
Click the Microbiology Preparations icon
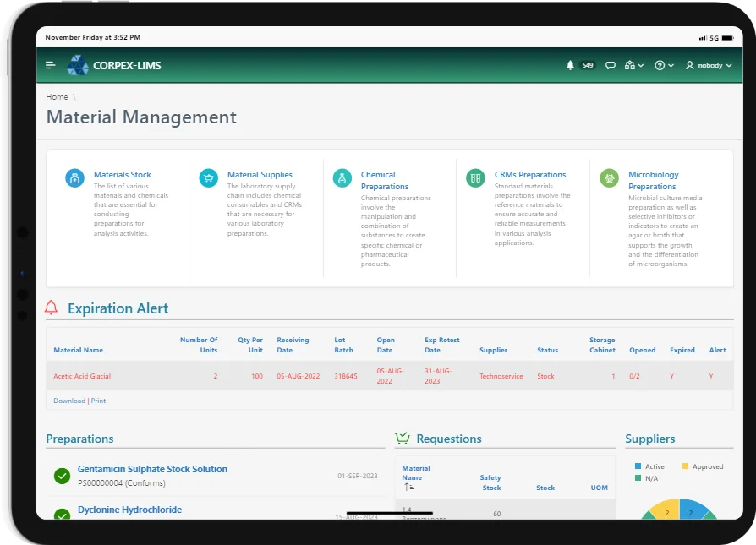pyautogui.click(x=609, y=178)
